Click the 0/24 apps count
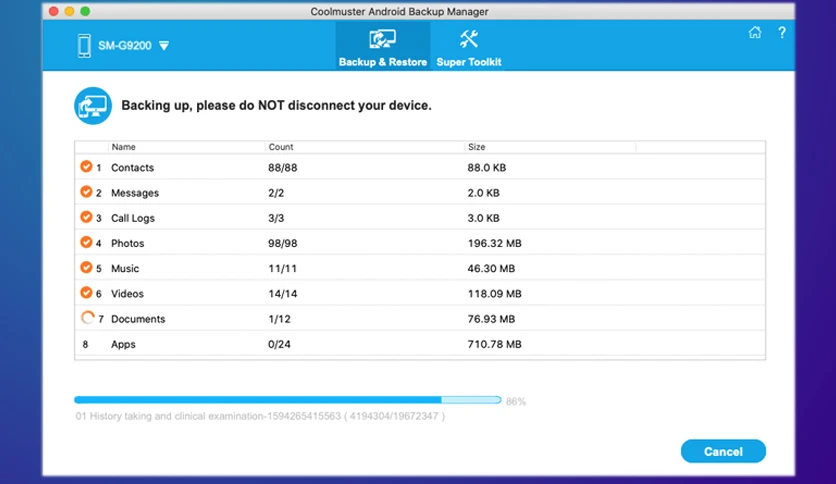This screenshot has width=836, height=484. [279, 344]
